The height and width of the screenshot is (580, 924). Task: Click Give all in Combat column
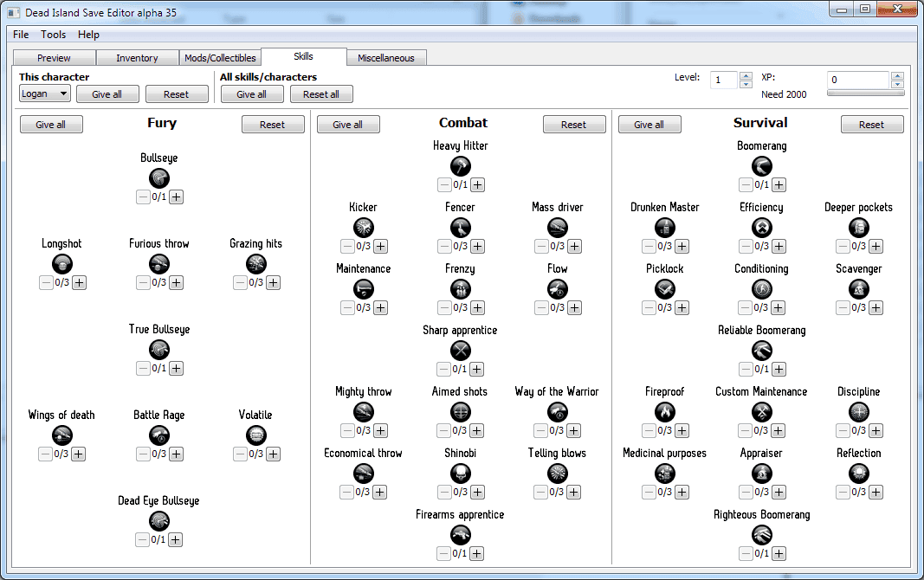(x=347, y=125)
